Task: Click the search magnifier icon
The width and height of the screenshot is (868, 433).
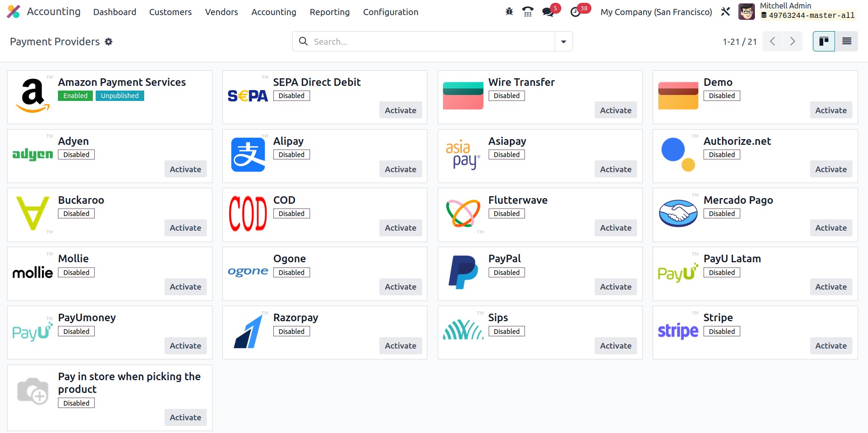Action: (303, 42)
